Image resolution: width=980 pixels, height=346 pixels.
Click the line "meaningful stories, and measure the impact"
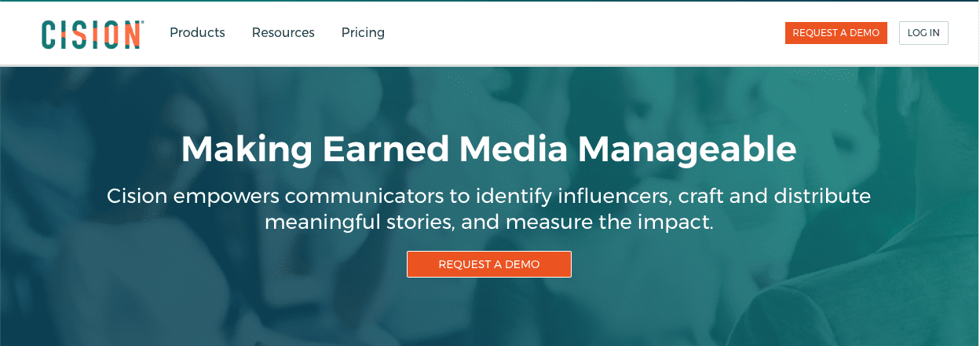pos(488,222)
